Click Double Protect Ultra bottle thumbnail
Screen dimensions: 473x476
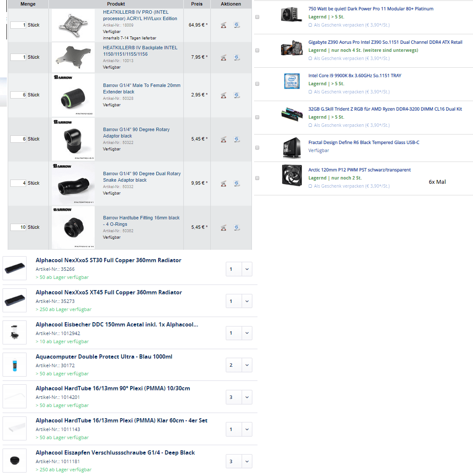(x=15, y=365)
